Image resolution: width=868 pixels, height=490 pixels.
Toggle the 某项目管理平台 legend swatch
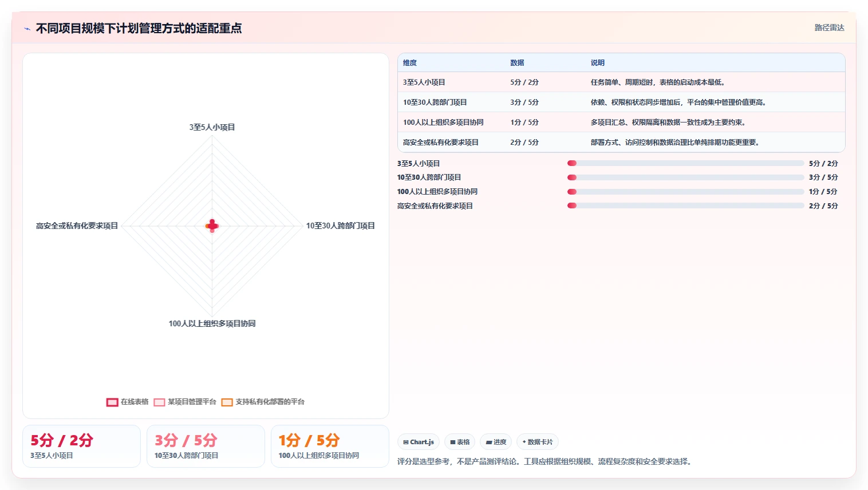click(x=159, y=402)
